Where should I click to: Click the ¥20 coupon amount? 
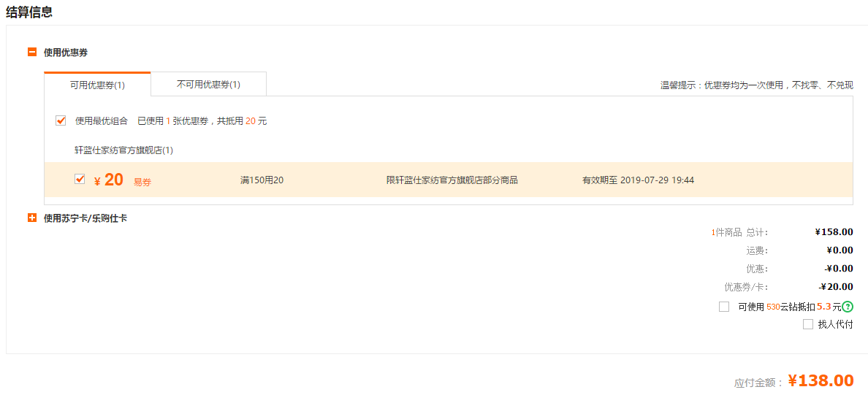108,180
